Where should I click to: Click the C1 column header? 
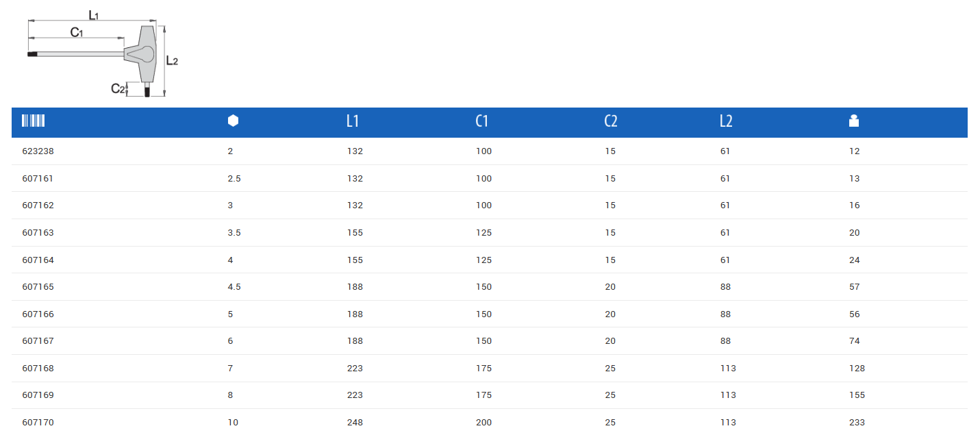tap(482, 121)
